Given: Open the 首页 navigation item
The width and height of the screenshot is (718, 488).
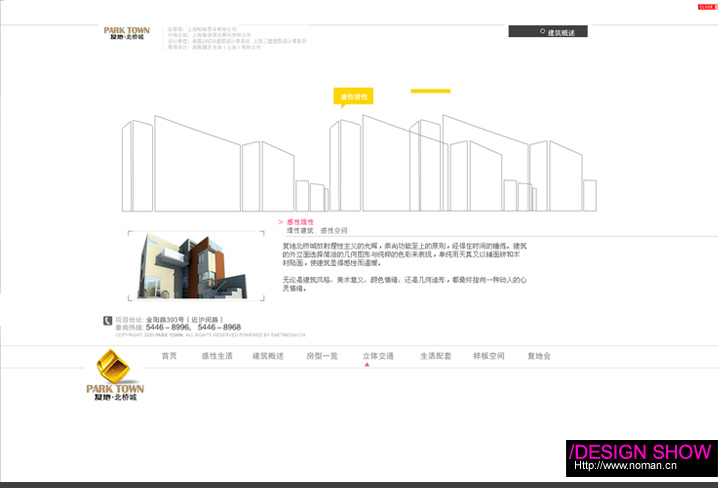Looking at the screenshot, I should tap(169, 356).
